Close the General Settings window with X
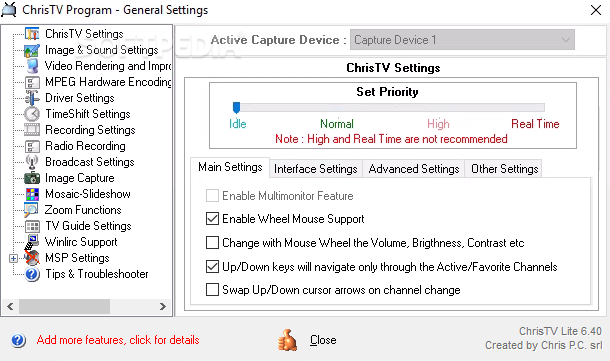 (596, 10)
